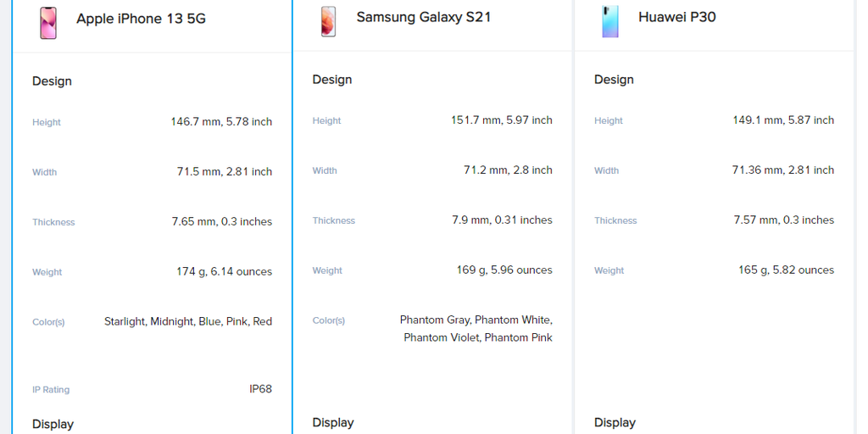Click the iPhone 13 color list text

pos(188,321)
